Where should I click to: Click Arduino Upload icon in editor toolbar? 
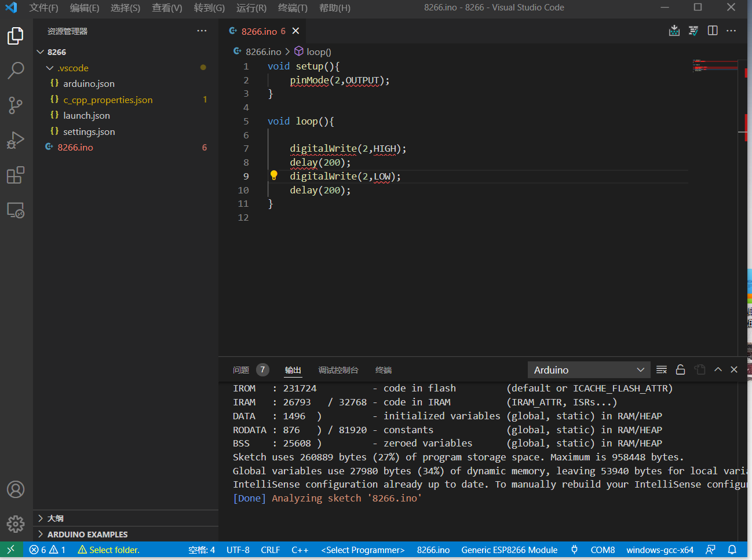click(x=674, y=31)
